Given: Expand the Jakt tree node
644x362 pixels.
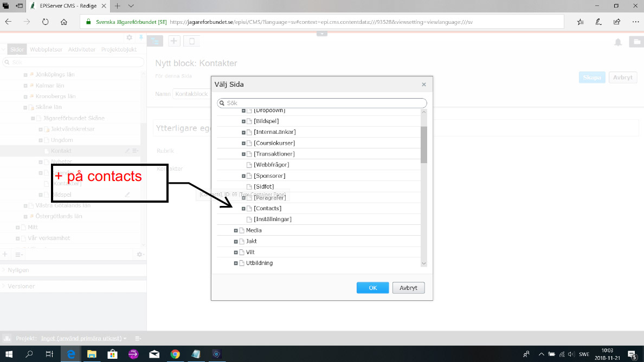Looking at the screenshot, I should [236, 241].
